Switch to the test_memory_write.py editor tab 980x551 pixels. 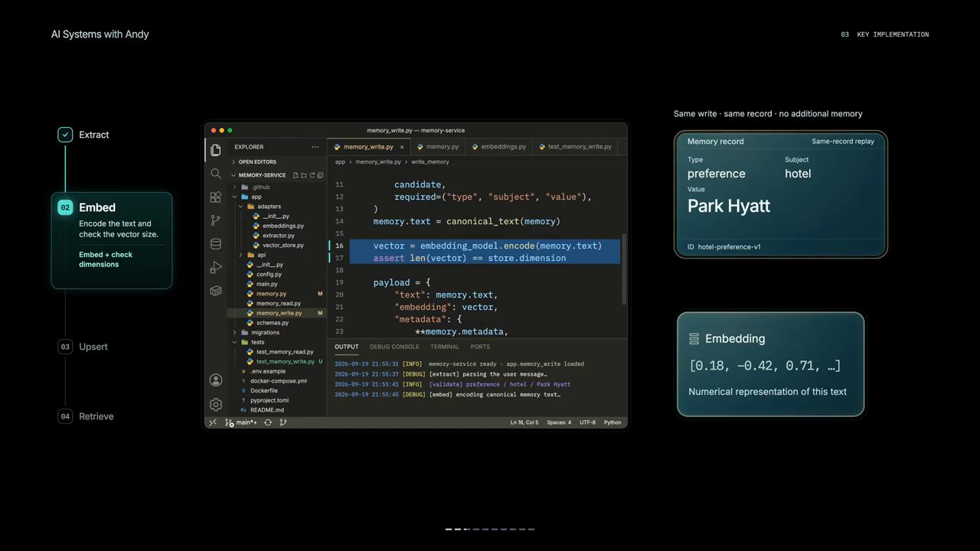[x=575, y=147]
